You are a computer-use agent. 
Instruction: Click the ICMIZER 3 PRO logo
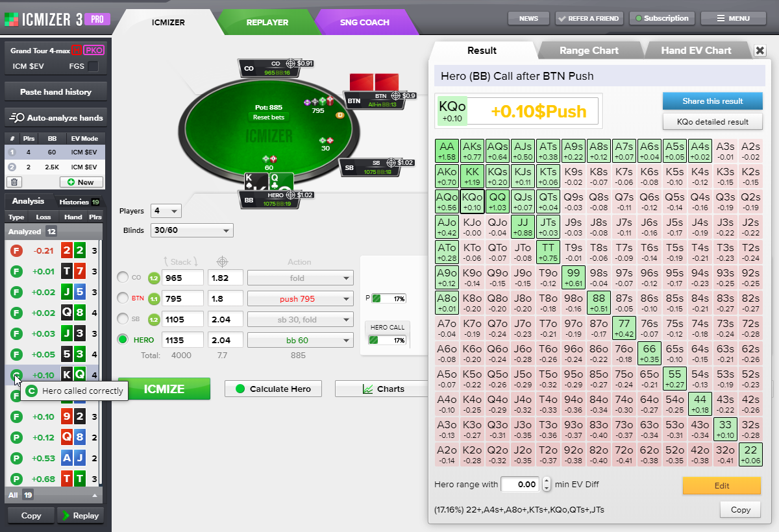click(57, 19)
